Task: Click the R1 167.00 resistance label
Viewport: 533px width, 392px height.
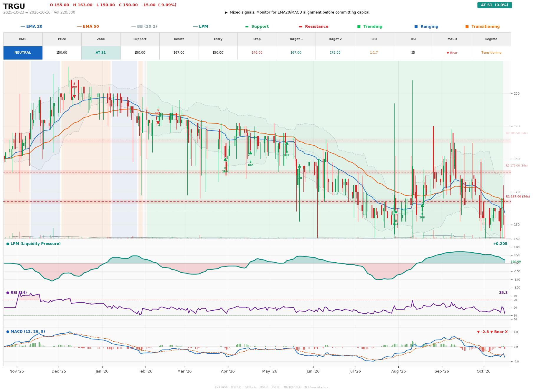Action: (518, 197)
